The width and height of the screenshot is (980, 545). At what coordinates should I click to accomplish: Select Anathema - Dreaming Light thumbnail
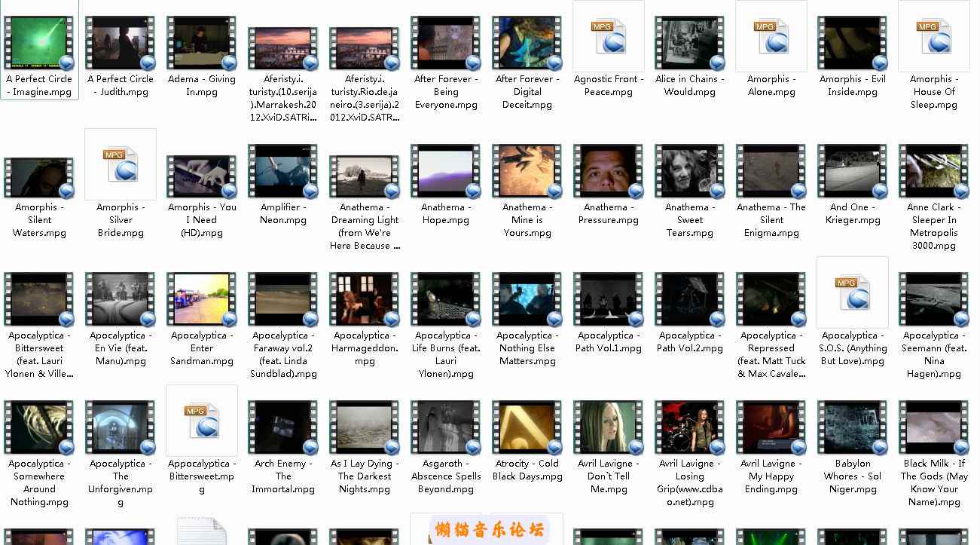(x=365, y=177)
